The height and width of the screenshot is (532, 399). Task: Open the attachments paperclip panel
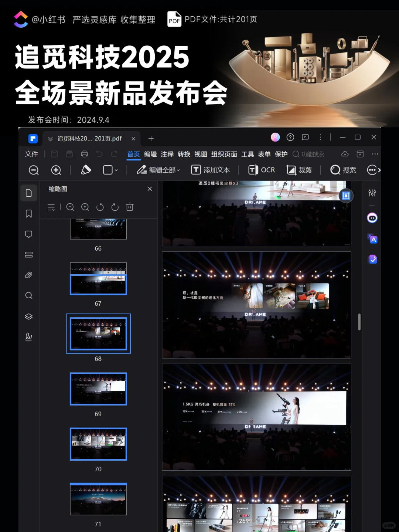28,275
